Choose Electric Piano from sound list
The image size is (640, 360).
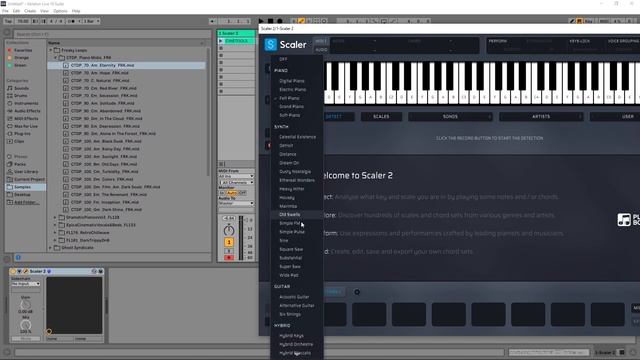pos(292,89)
